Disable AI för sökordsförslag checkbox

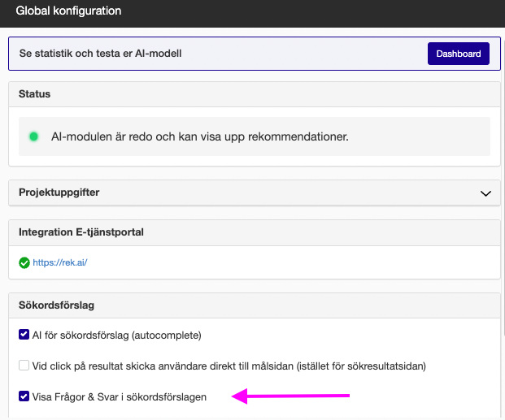24,335
